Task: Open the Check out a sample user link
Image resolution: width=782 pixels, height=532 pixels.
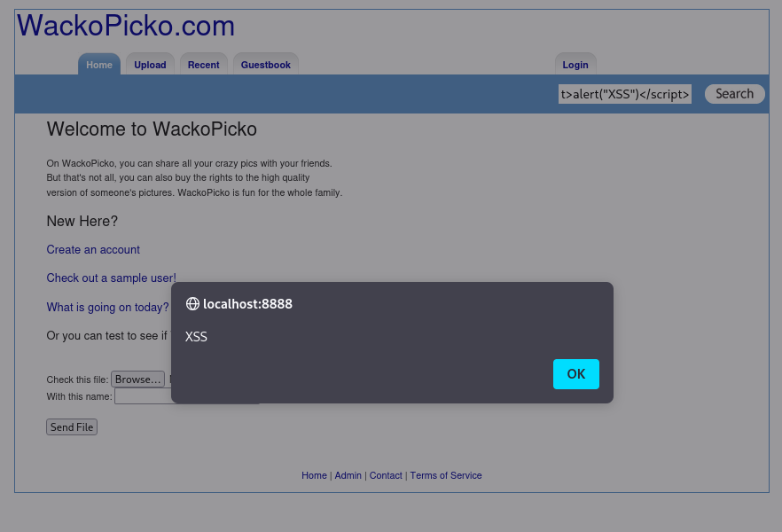Action: [x=111, y=278]
